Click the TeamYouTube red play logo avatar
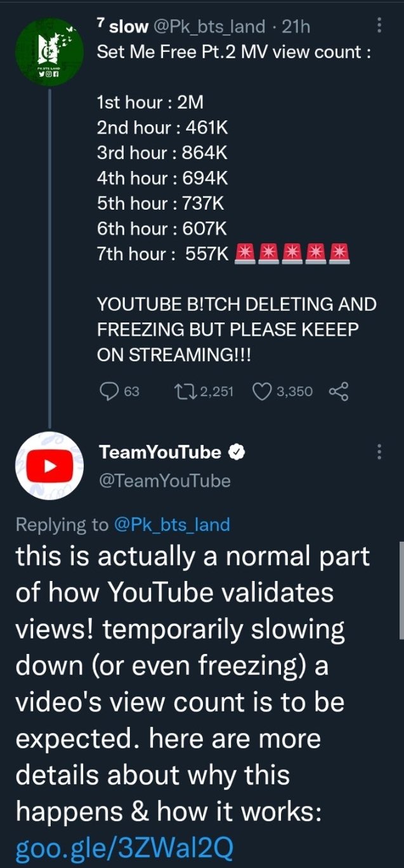Viewport: 404px width, 868px height. pyautogui.click(x=49, y=466)
